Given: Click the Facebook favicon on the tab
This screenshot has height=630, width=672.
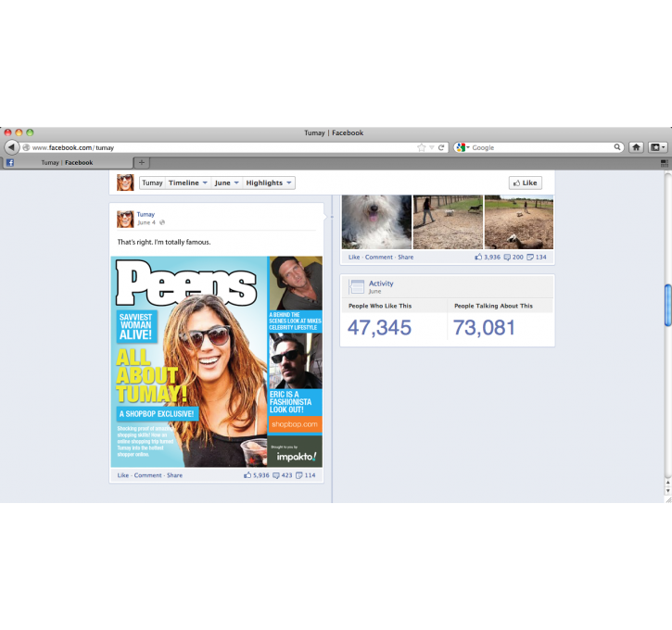Looking at the screenshot, I should (10, 163).
